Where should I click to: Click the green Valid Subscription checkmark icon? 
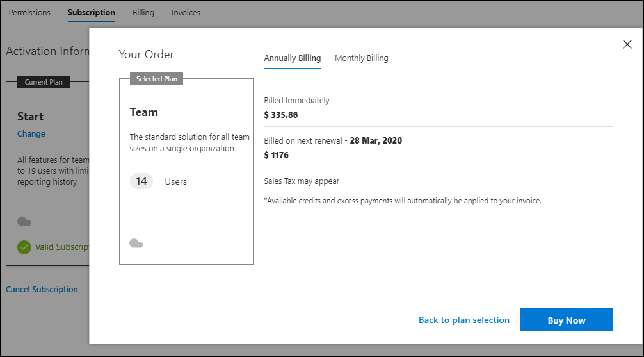point(24,247)
